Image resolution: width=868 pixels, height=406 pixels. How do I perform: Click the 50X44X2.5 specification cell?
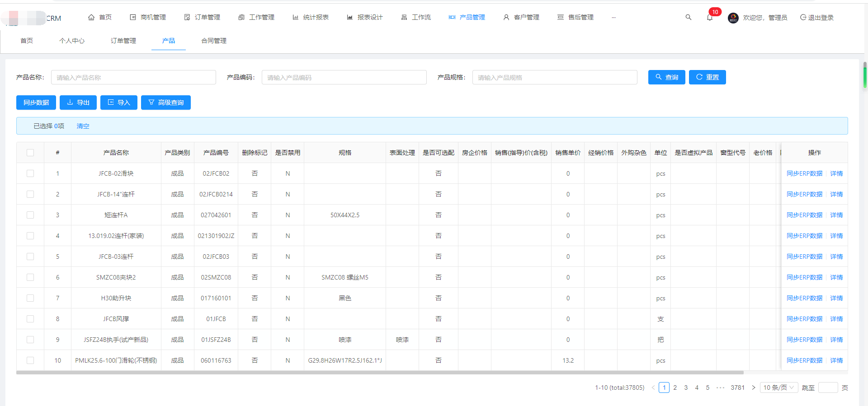click(x=345, y=215)
